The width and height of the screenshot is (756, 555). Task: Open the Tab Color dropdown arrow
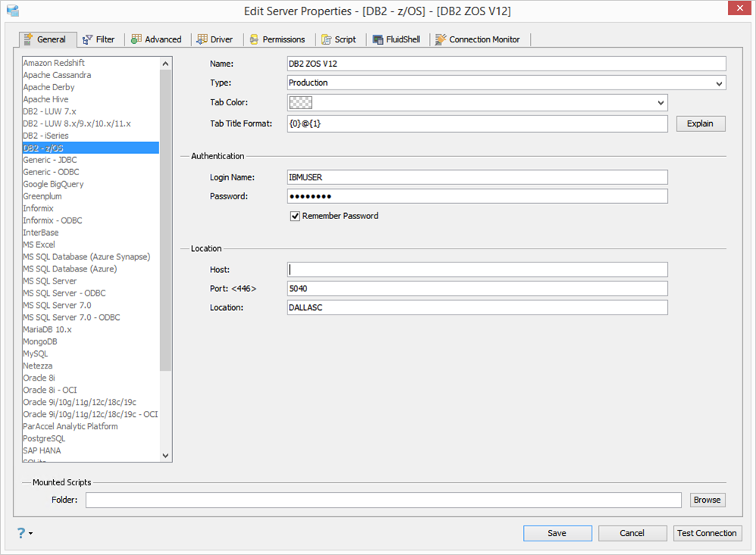point(660,103)
